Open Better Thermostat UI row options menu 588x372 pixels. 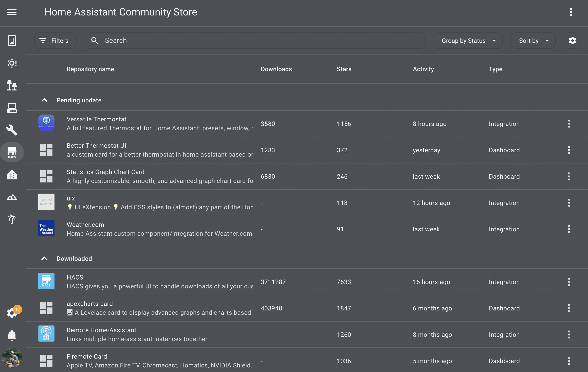(x=569, y=150)
